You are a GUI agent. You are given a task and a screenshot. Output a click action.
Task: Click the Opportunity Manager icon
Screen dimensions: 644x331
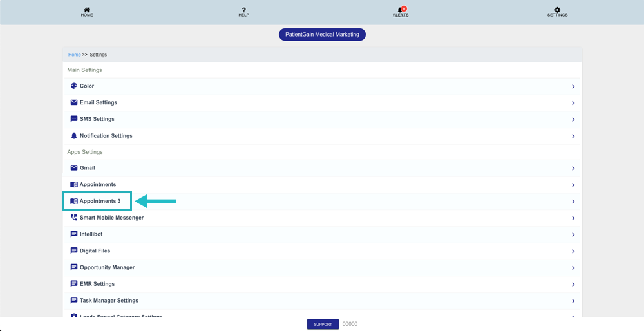(74, 267)
